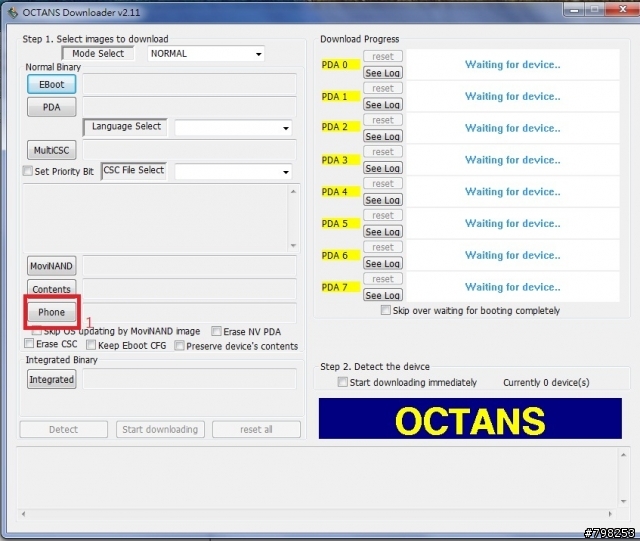Click reset button for PDA 6
640x541 pixels.
tap(383, 247)
